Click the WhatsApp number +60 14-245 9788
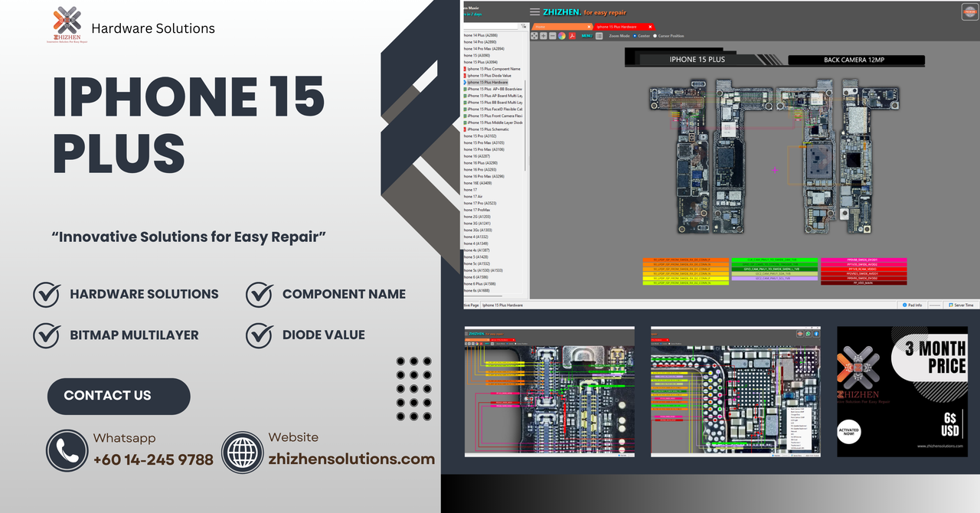Viewport: 980px width, 513px height. pos(153,460)
